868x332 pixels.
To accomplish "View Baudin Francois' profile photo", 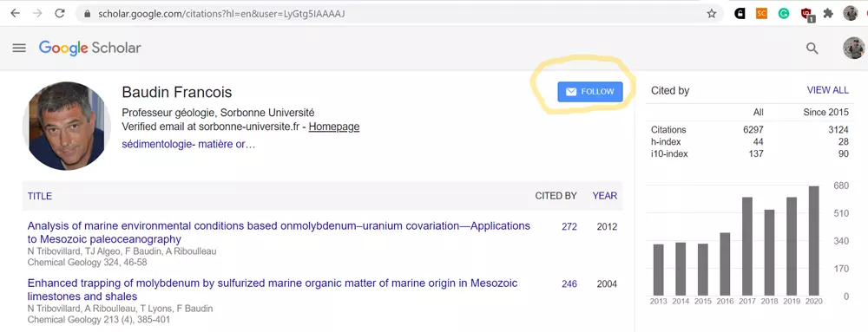I will pyautogui.click(x=67, y=126).
